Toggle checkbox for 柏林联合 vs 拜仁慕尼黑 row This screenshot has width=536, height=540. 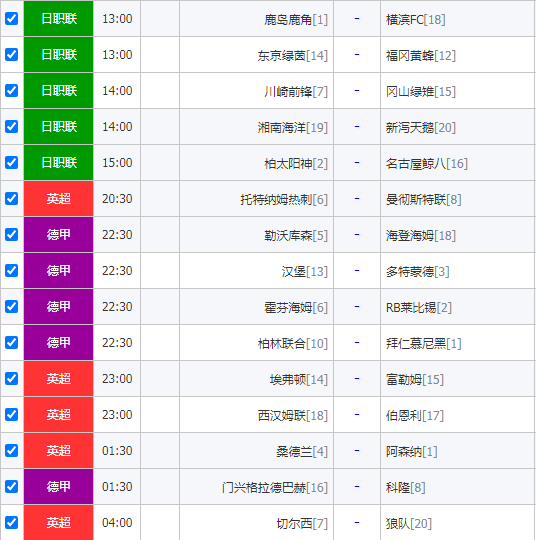(x=11, y=342)
